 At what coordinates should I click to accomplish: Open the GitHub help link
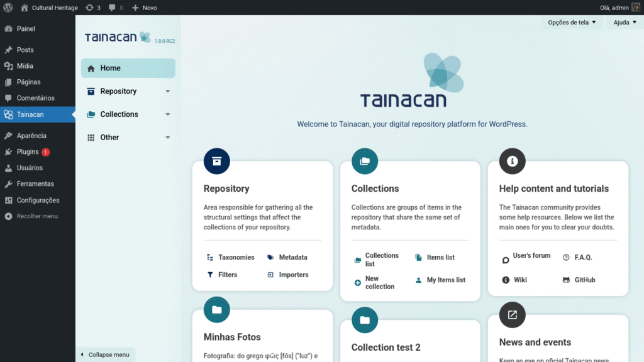(x=584, y=280)
